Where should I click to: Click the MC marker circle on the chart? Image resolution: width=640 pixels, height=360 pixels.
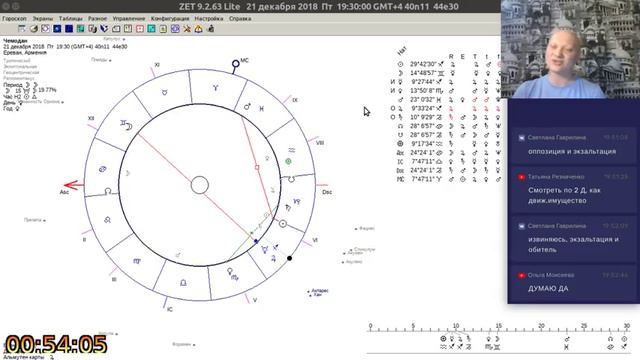(x=236, y=64)
